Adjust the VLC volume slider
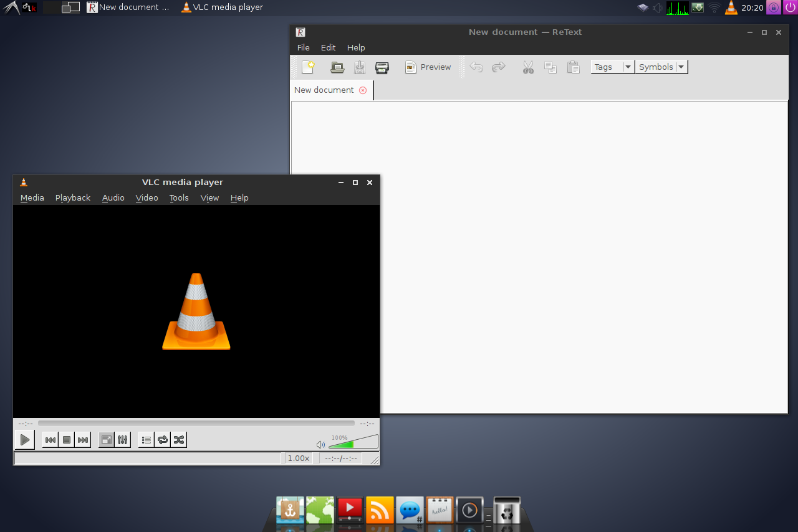 click(353, 442)
